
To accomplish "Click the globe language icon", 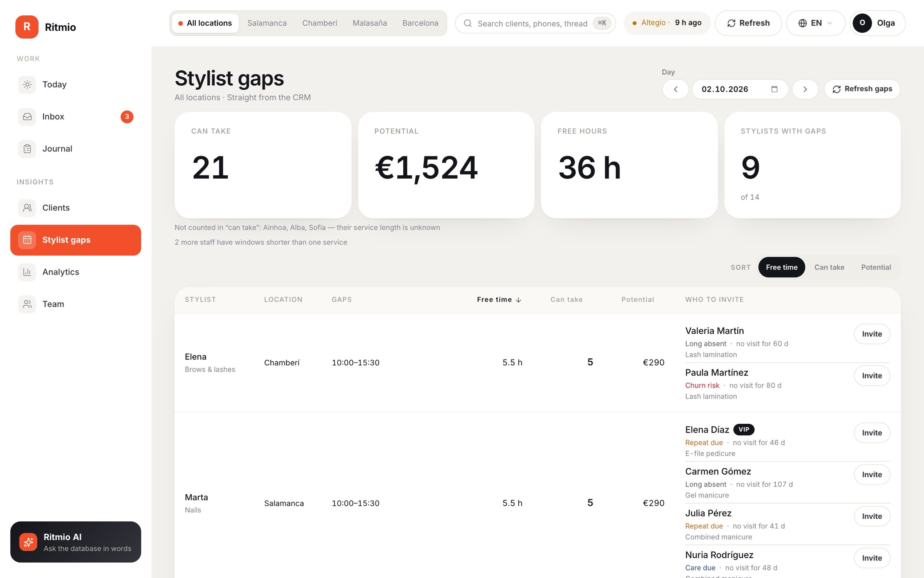I will tap(803, 23).
